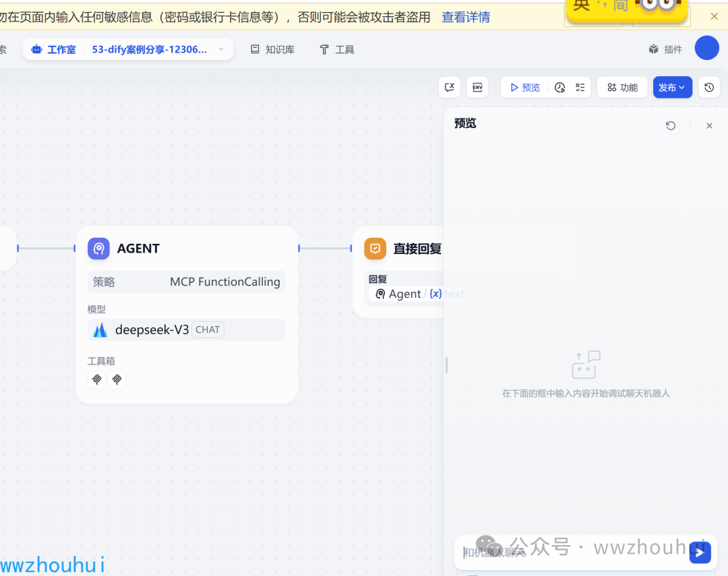
Task: Click the CHAT badge on the model
Action: (x=208, y=329)
